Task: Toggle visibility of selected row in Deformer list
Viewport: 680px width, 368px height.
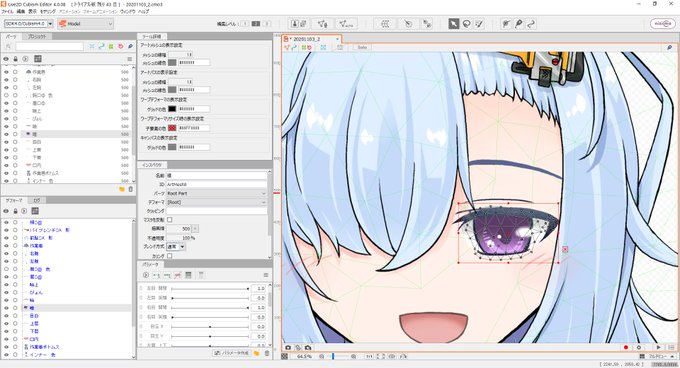Action: [6, 308]
